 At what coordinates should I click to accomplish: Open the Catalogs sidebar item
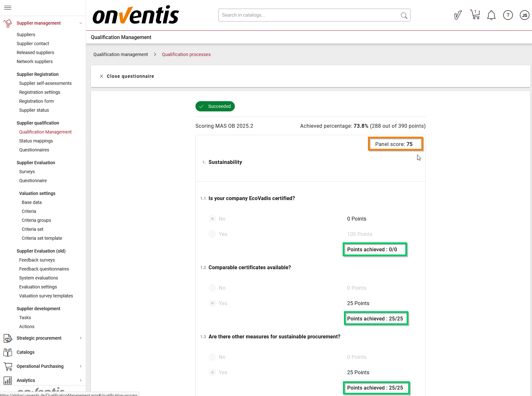point(26,352)
